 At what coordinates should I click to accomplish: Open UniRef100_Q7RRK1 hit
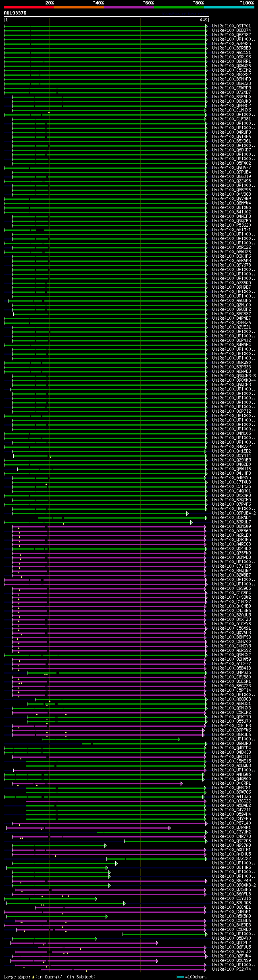[x=231, y=828]
